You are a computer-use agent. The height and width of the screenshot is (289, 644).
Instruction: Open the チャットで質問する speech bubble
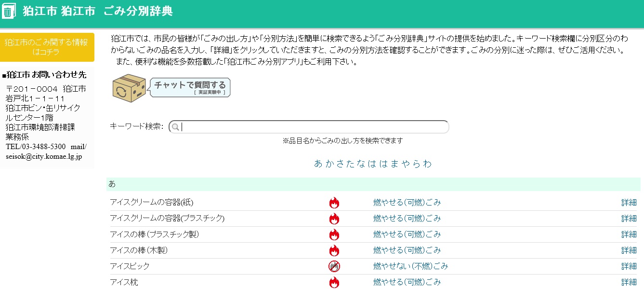(190, 87)
